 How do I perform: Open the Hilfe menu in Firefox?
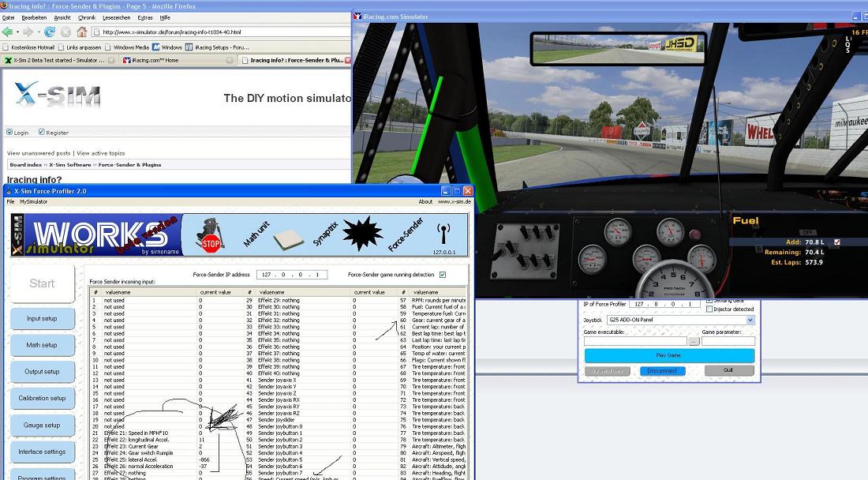[x=165, y=17]
